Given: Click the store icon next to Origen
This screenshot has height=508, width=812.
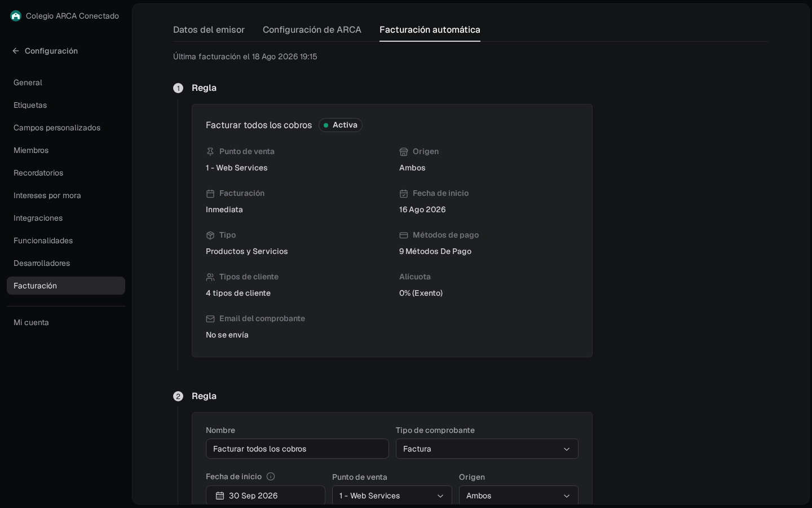Looking at the screenshot, I should (404, 152).
